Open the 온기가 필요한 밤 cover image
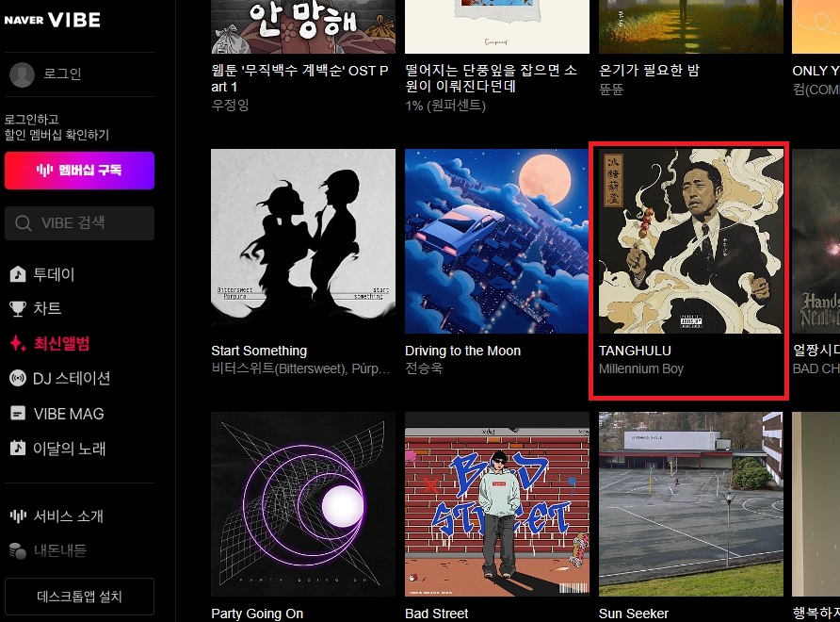The image size is (840, 622). coord(691,26)
